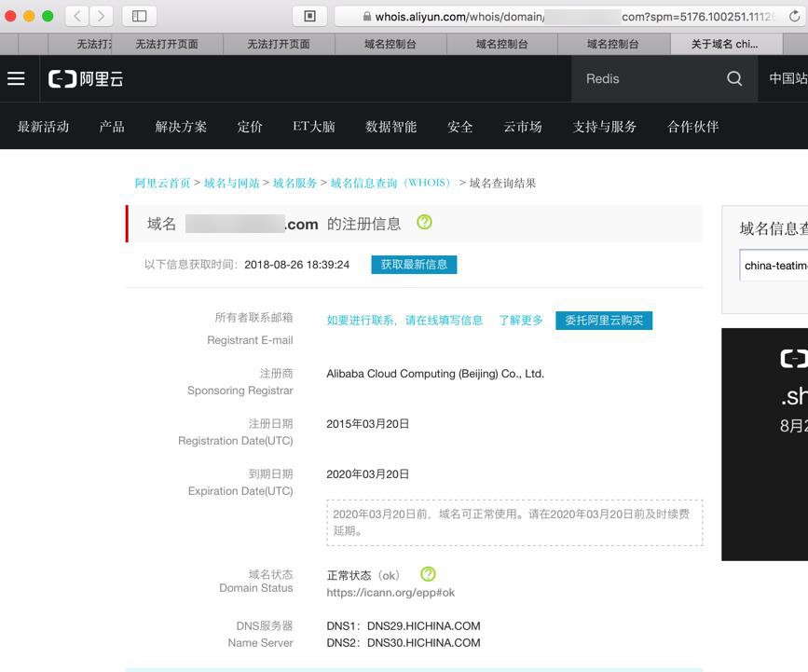Click the Redis search field
Screen dimensions: 808x672
coord(651,79)
